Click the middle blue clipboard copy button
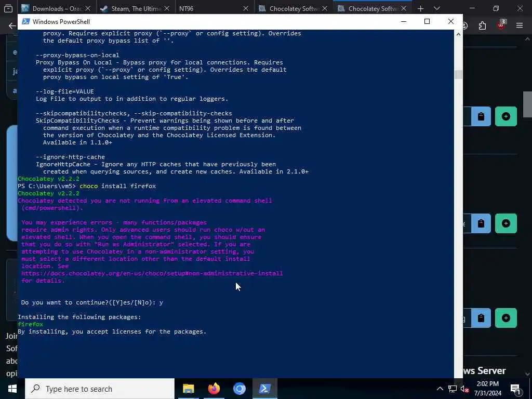This screenshot has width=532, height=399. tap(481, 223)
